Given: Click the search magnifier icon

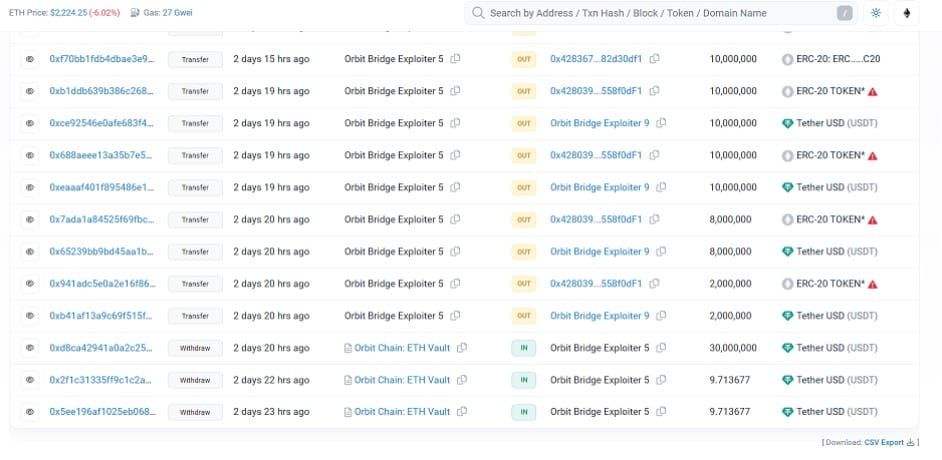Looking at the screenshot, I should tap(478, 13).
